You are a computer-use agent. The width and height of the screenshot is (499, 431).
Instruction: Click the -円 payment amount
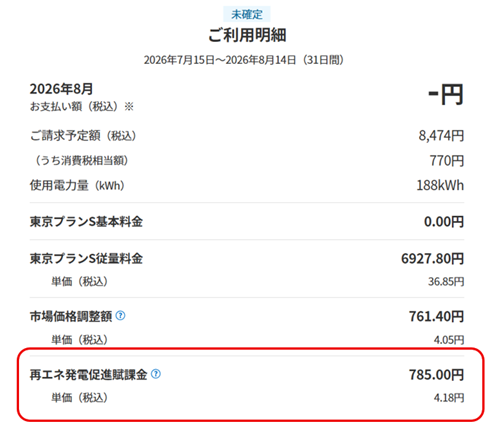(x=446, y=94)
